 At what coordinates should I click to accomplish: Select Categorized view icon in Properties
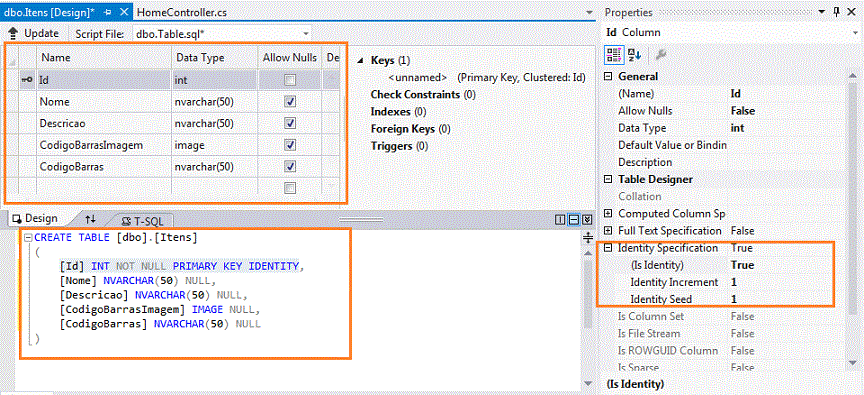(x=613, y=55)
